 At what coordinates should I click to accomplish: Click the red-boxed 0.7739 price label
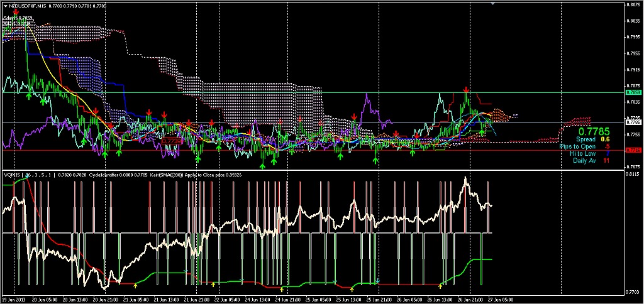click(x=171, y=141)
